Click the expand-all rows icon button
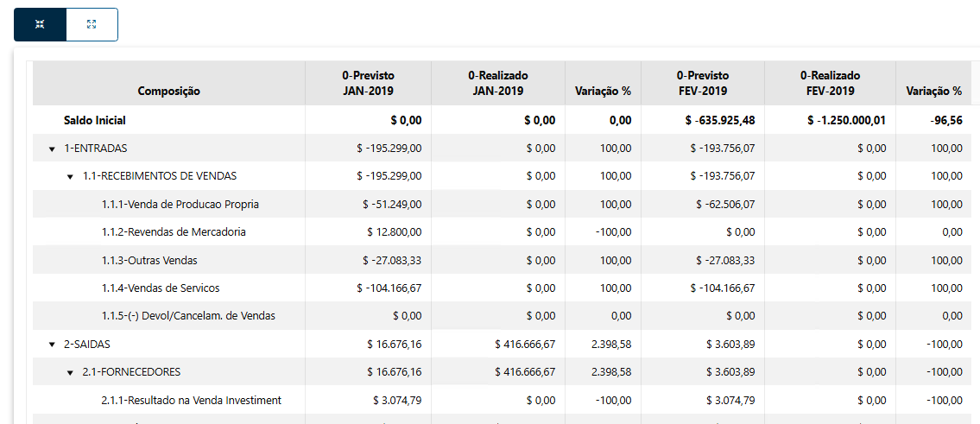Viewport: 980px width, 424px height. coord(92,24)
